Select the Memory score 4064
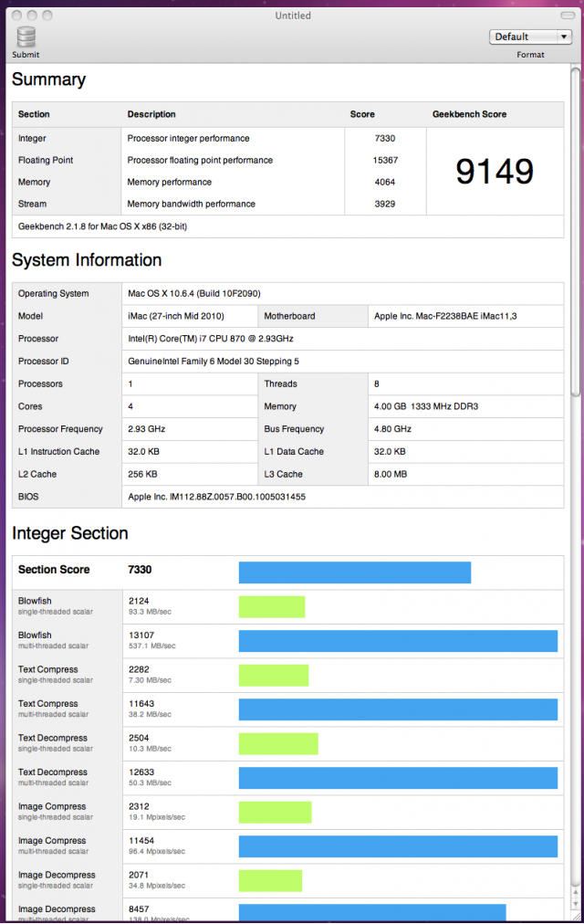The width and height of the screenshot is (584, 924). [385, 182]
